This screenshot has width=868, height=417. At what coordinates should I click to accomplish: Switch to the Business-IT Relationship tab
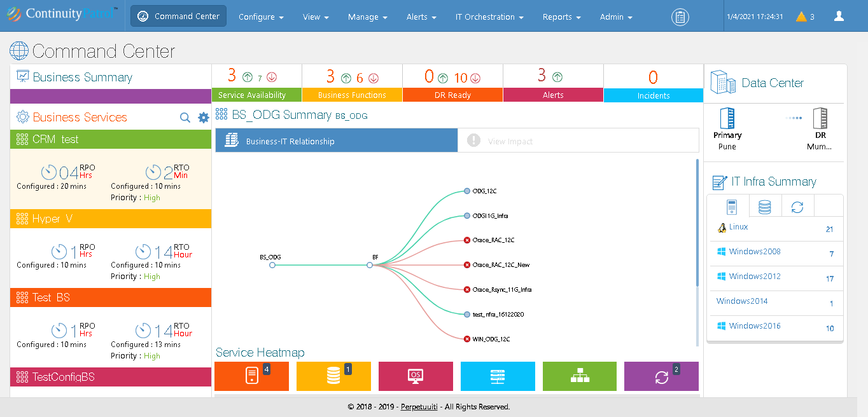pos(336,141)
